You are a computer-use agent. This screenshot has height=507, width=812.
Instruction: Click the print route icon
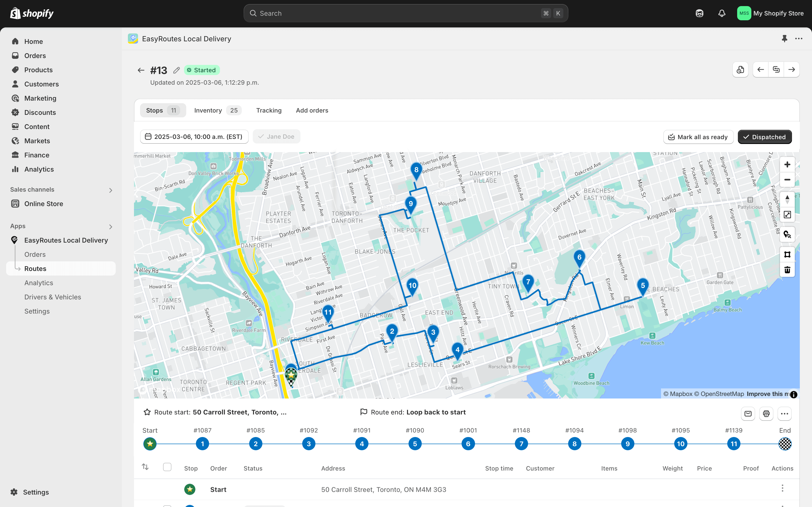766,413
